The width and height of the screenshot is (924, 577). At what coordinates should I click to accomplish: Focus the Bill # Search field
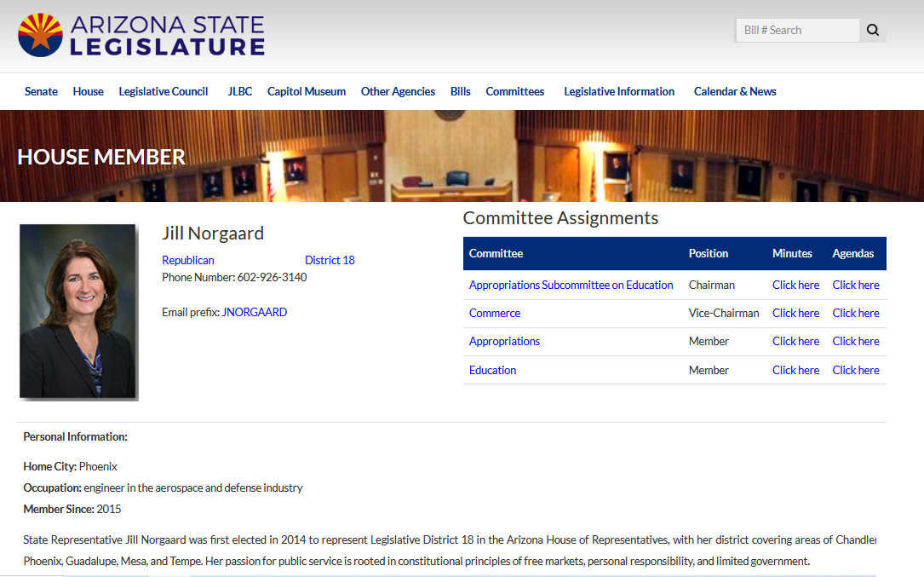797,30
